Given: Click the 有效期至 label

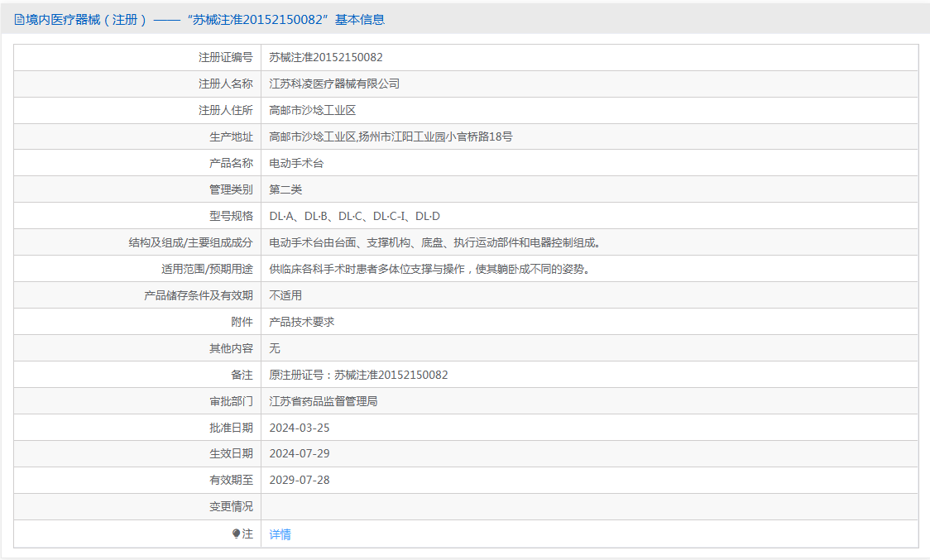Looking at the screenshot, I should [232, 480].
